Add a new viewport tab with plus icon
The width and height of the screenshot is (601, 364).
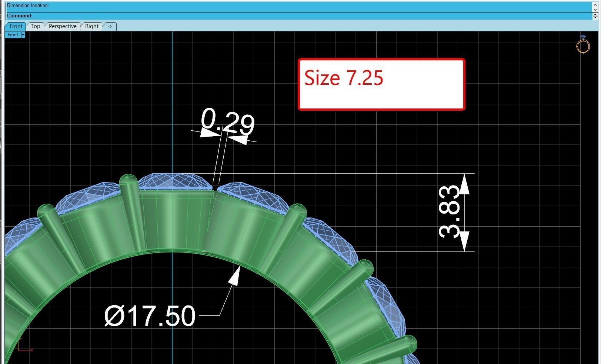coord(110,26)
